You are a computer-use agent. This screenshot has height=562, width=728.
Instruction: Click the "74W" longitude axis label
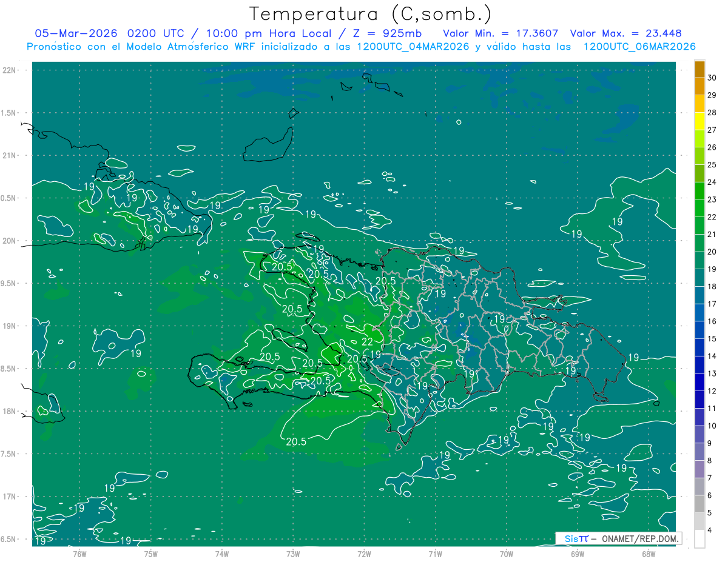(222, 554)
